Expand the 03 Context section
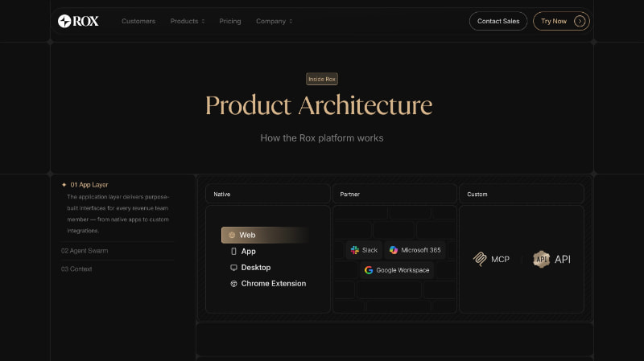This screenshot has height=361, width=644. click(76, 269)
